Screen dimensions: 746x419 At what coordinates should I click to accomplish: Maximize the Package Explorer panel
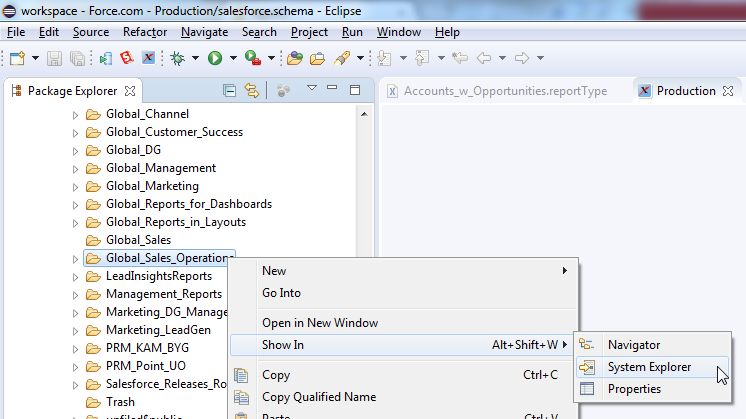[x=355, y=90]
